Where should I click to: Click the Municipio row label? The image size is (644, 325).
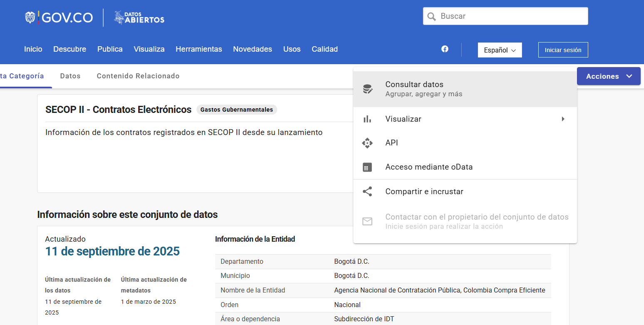tap(235, 276)
